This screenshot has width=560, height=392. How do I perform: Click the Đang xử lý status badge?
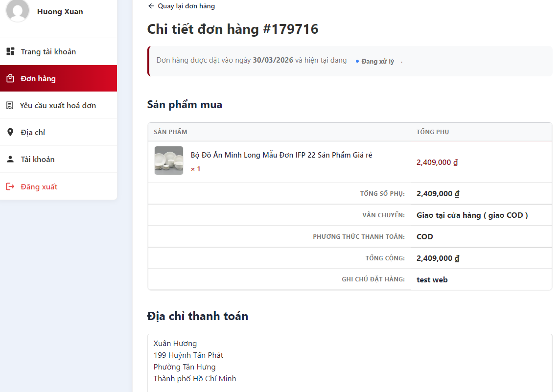[377, 61]
